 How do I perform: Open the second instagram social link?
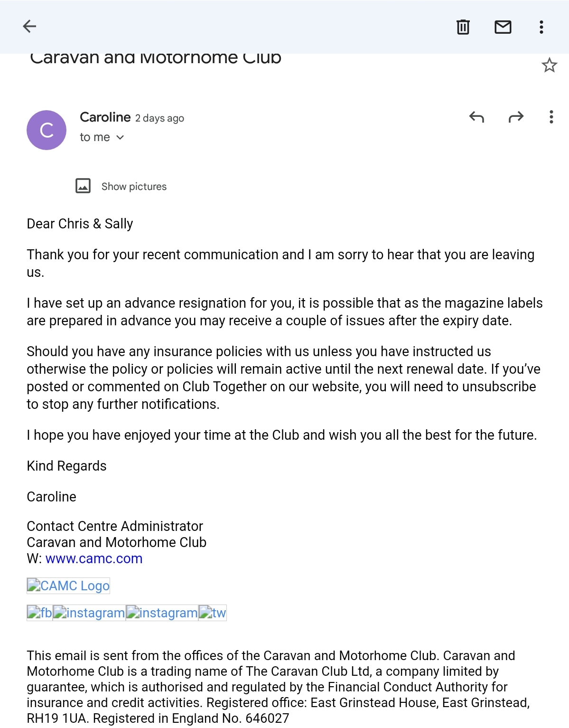pos(162,613)
